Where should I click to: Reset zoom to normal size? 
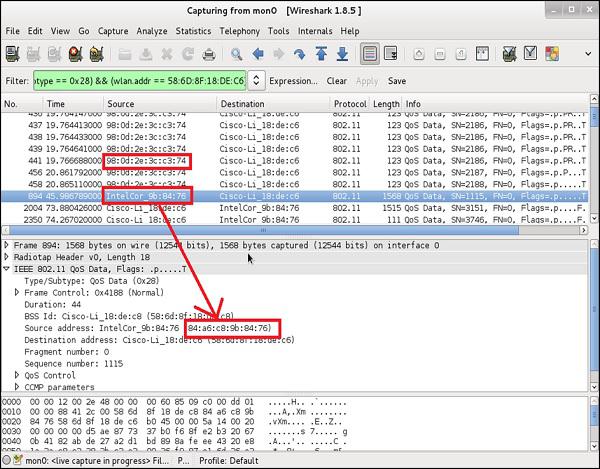click(461, 54)
